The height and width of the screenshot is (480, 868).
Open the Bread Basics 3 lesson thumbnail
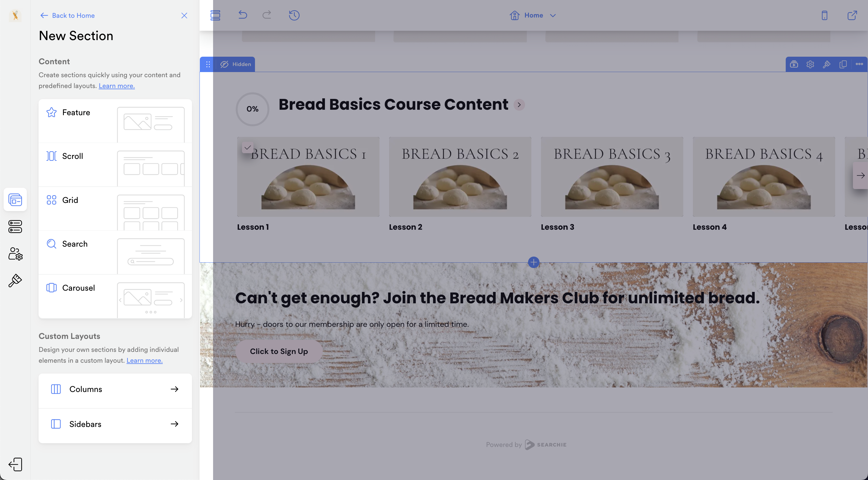(612, 177)
